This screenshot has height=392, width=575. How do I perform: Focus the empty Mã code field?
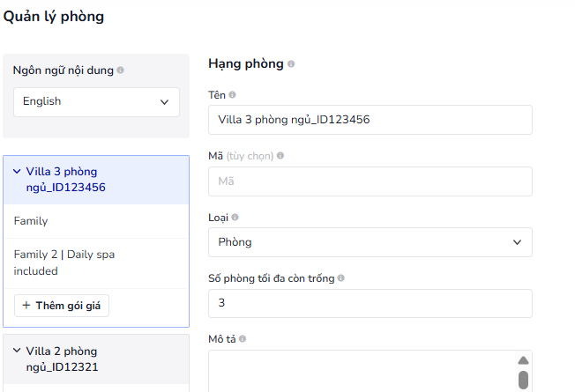(x=370, y=181)
